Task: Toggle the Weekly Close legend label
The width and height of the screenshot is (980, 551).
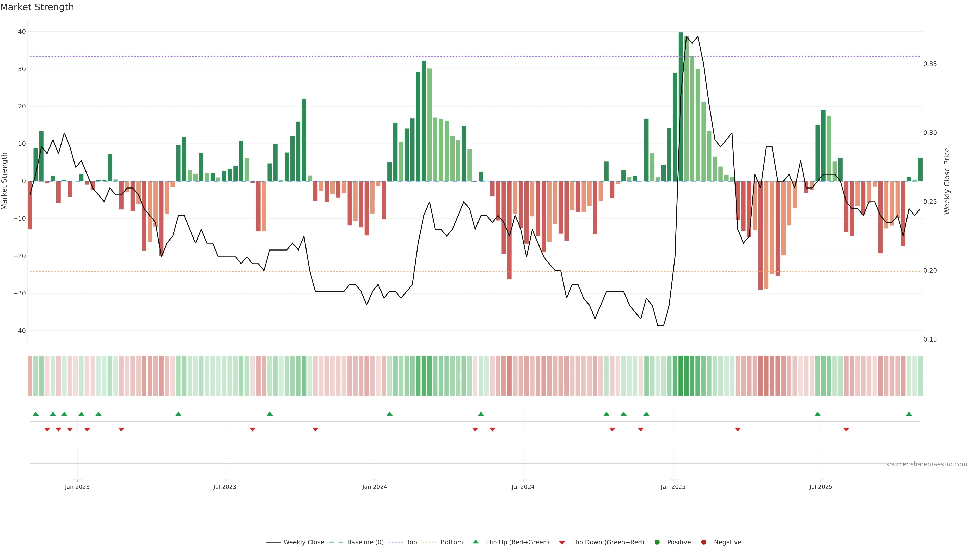Action: (304, 542)
